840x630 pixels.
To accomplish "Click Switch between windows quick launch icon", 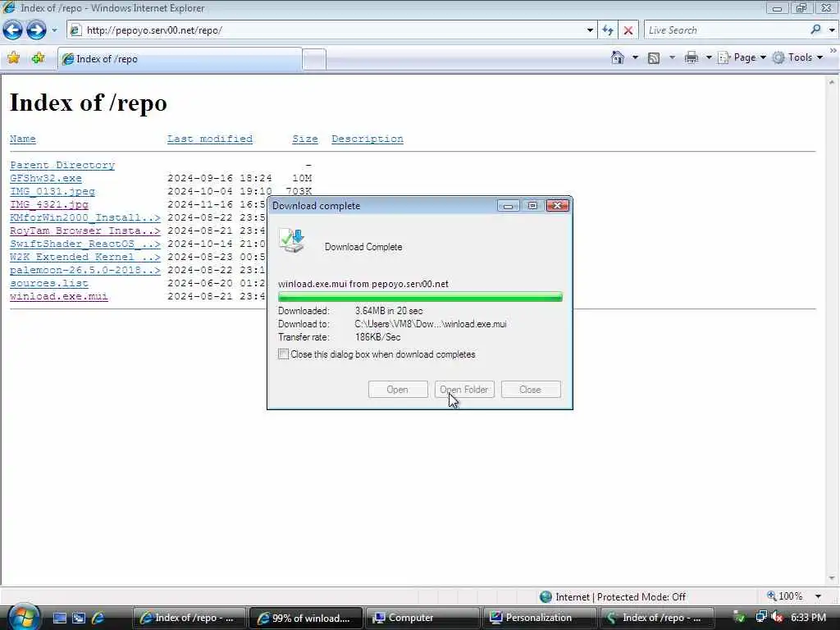I will (79, 618).
